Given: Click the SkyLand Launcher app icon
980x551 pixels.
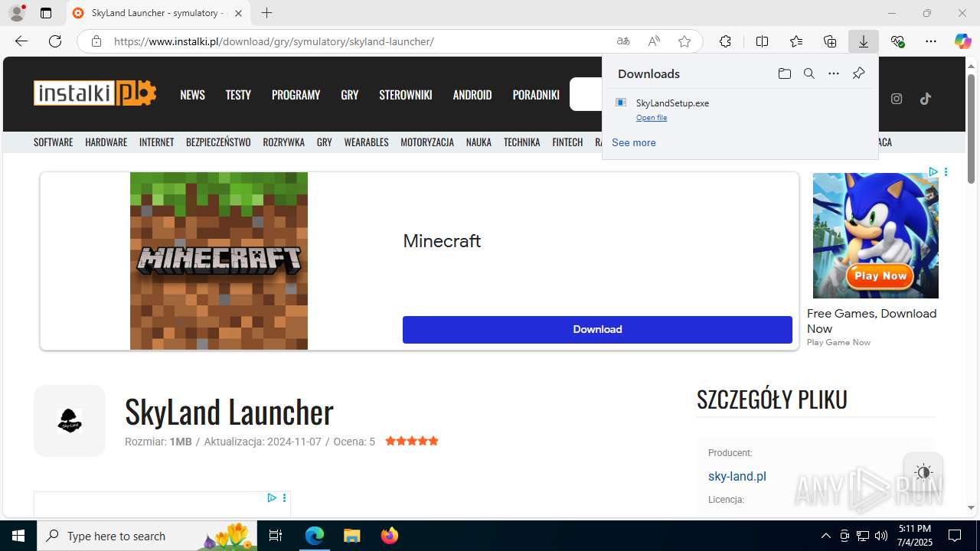Looking at the screenshot, I should pos(70,421).
